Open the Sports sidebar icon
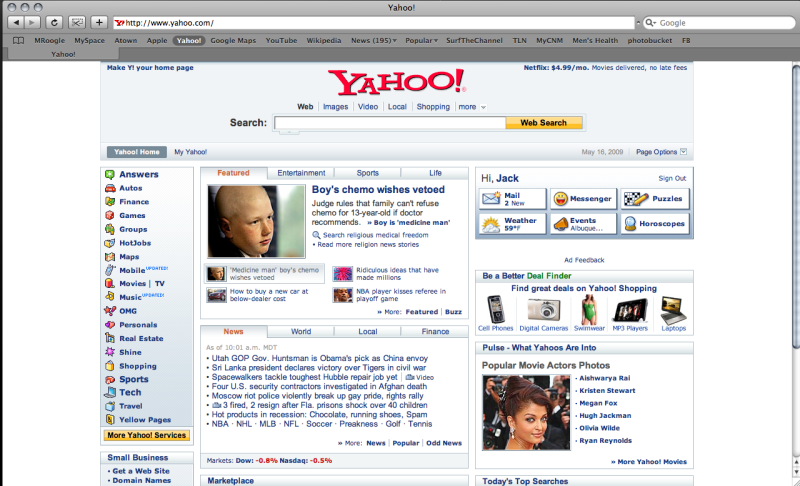 tap(110, 379)
